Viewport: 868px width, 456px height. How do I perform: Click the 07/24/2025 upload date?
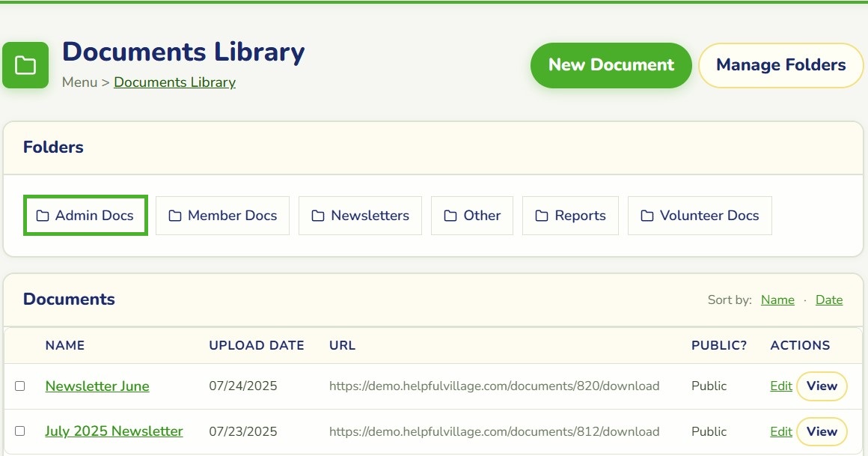click(x=243, y=386)
